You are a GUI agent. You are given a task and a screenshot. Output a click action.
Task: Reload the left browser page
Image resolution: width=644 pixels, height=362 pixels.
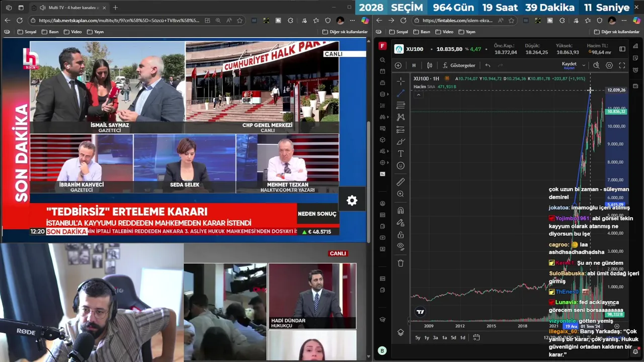pyautogui.click(x=20, y=21)
